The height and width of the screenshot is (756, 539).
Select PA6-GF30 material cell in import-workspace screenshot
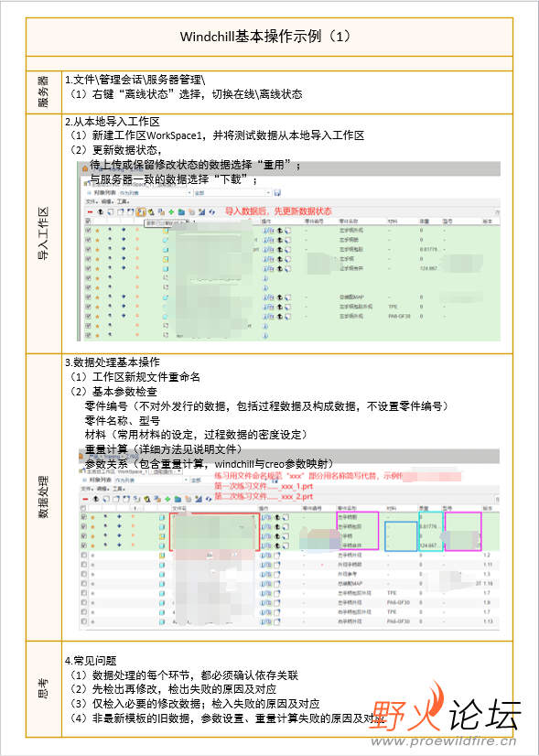tap(399, 317)
